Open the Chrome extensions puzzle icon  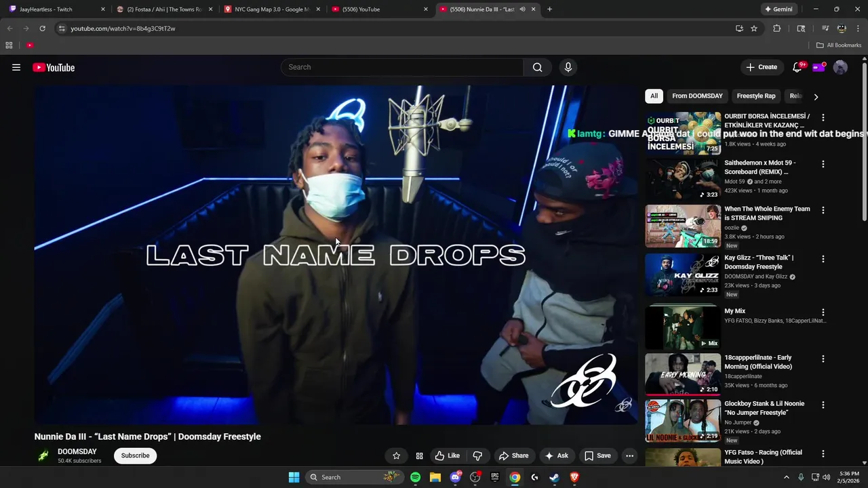click(x=777, y=28)
